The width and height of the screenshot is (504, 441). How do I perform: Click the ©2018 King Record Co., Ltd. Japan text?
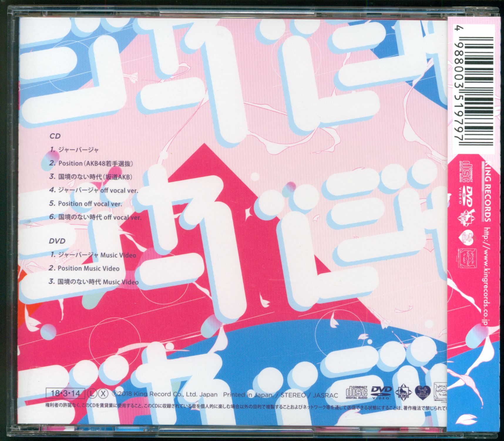click(x=165, y=395)
